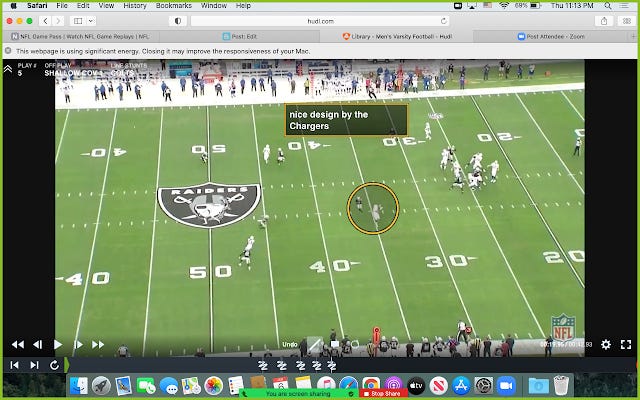Reload the hudl.com page
The image size is (640, 400).
coord(443,21)
